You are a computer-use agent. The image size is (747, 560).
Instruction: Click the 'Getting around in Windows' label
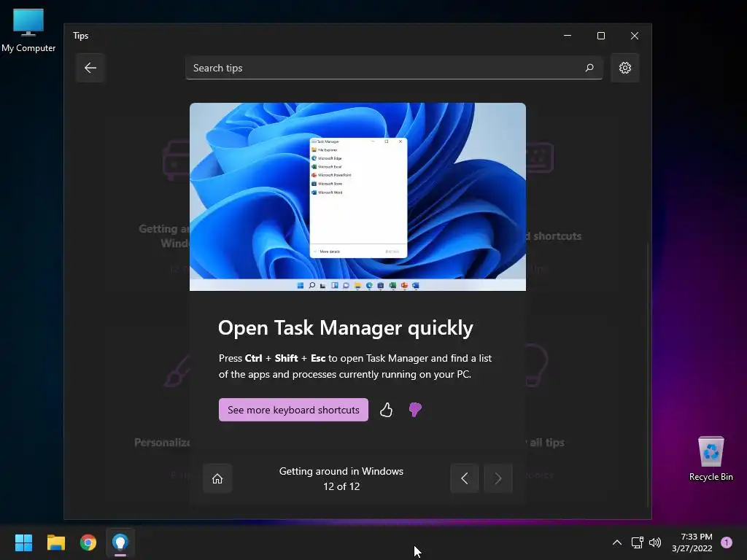click(341, 471)
